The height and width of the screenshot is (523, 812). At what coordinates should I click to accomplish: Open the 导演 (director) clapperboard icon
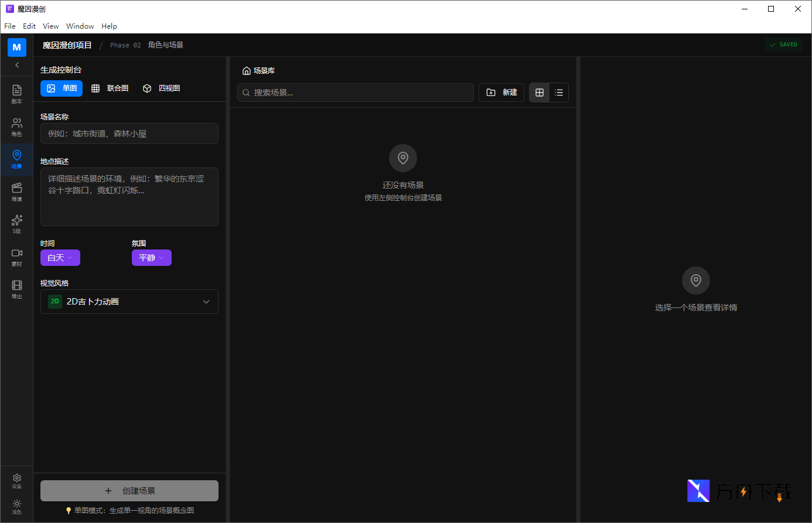tap(16, 191)
